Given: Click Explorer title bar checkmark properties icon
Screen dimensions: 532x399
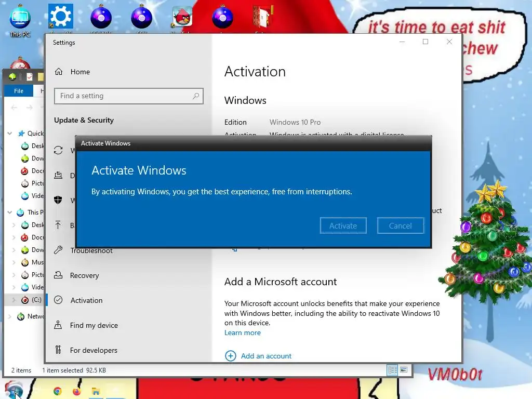Looking at the screenshot, I should 30,77.
